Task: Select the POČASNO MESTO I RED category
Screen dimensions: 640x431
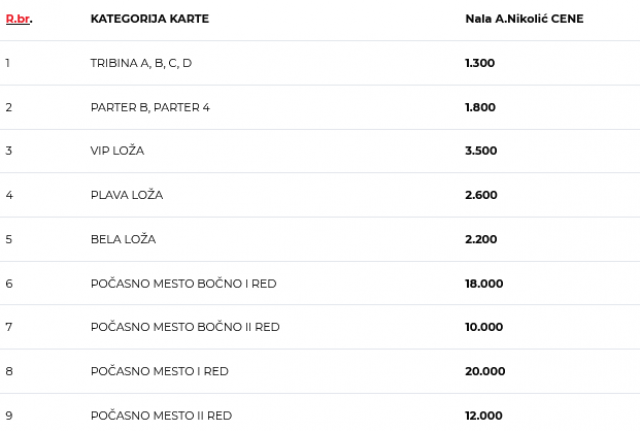Action: point(159,371)
